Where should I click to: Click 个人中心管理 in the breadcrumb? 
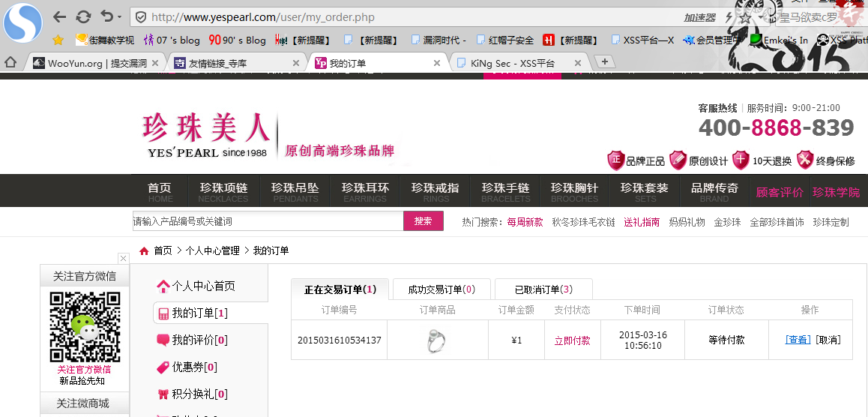coord(213,250)
